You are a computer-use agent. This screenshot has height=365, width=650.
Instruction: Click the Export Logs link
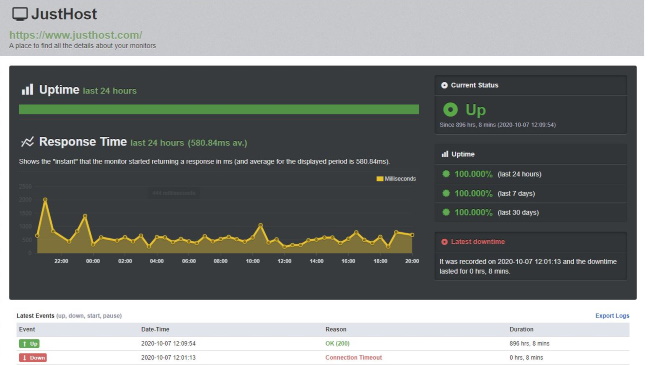(x=612, y=316)
